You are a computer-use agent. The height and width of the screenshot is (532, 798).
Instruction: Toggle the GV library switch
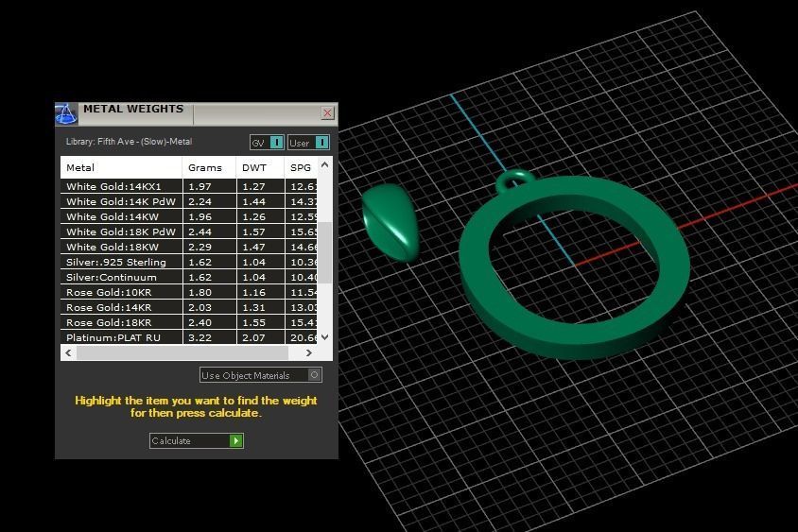tap(267, 143)
